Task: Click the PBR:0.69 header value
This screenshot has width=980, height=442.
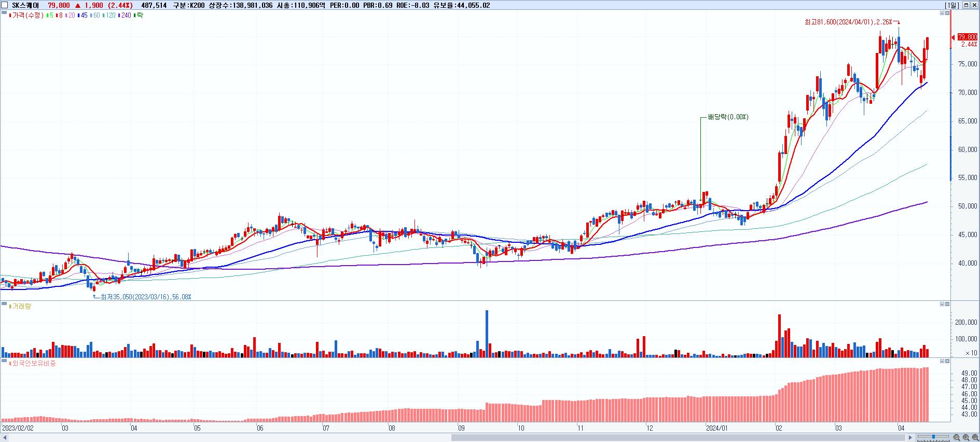Action: (378, 5)
